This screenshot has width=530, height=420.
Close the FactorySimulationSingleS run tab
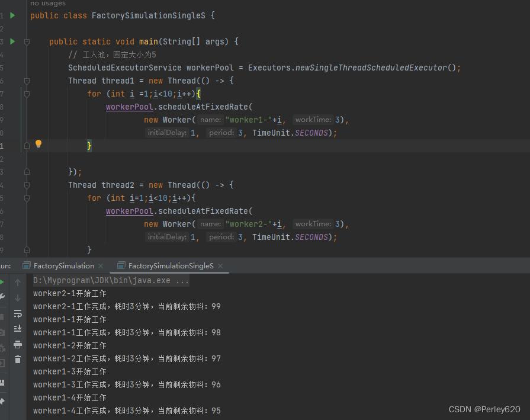tap(220, 266)
